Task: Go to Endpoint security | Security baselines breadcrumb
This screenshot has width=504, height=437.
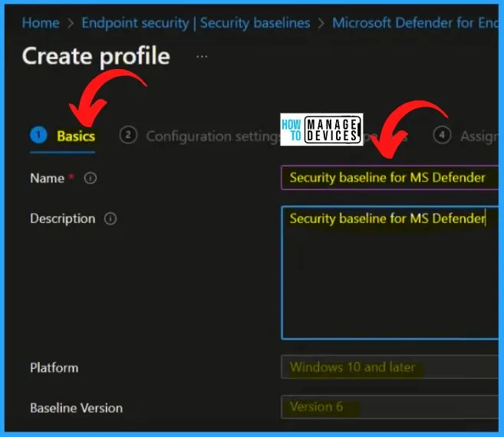Action: 196,23
